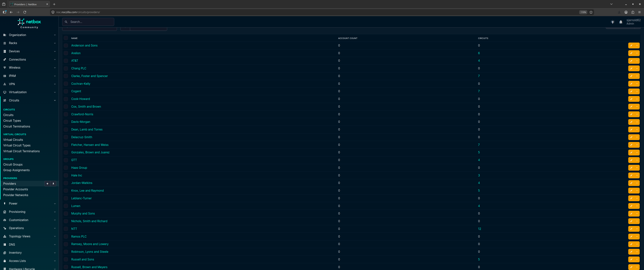Open the actions dropdown arrow for Arelion
Screen dimensions: 644x270
click(637, 53)
